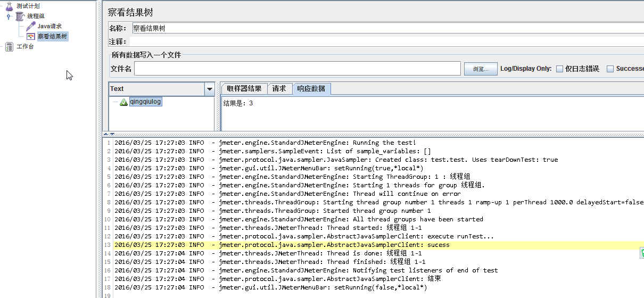Viewport: 644px width, 298px height.
Task: Collapse the 线程组 tree node handle
Action: point(8,16)
